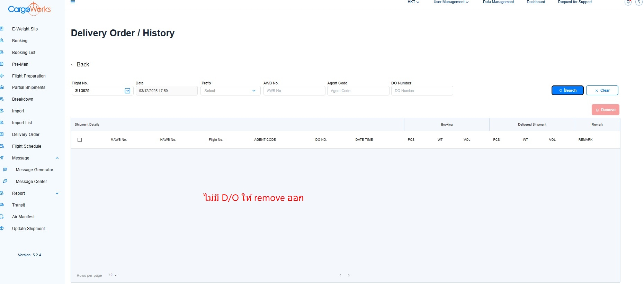644x284 pixels.
Task: Open User Management menu
Action: point(451,2)
